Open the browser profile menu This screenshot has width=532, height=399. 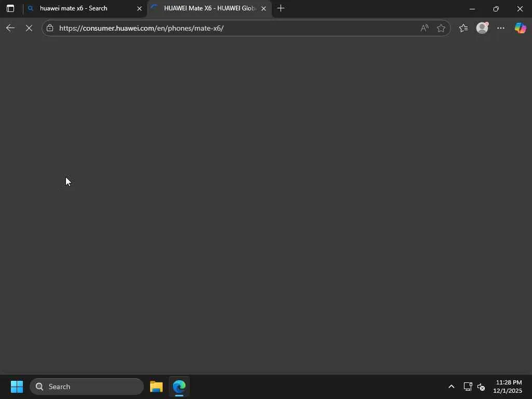coord(482,28)
